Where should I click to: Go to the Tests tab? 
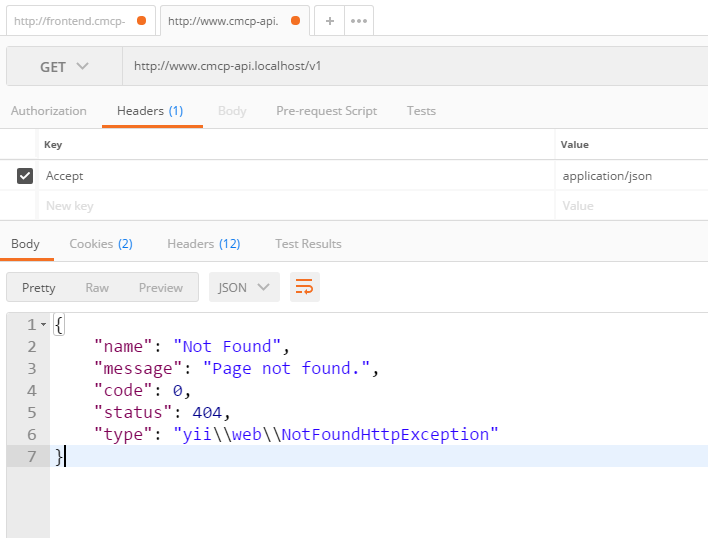[x=421, y=111]
